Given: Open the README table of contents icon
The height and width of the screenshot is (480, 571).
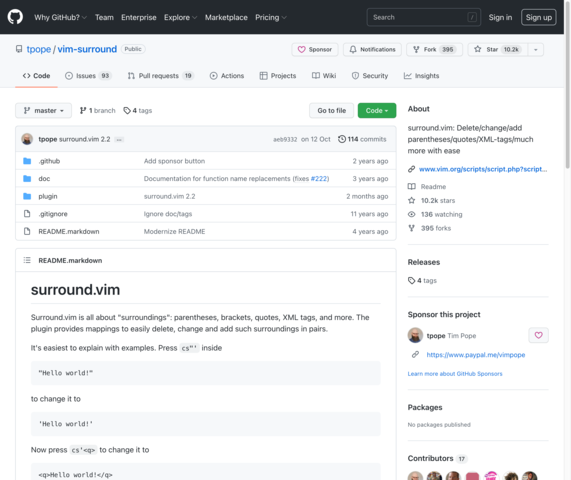Looking at the screenshot, I should click(x=27, y=260).
